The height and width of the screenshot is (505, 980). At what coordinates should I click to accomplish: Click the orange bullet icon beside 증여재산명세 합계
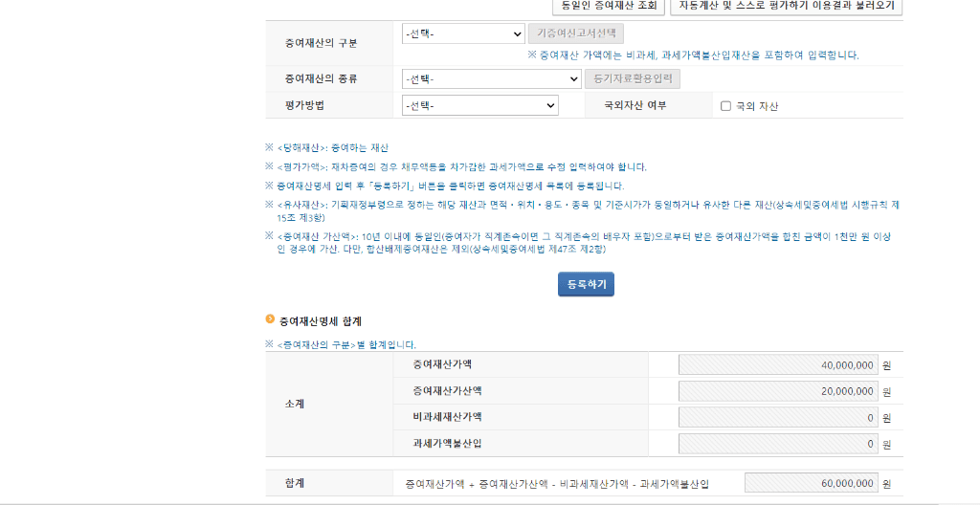[270, 319]
